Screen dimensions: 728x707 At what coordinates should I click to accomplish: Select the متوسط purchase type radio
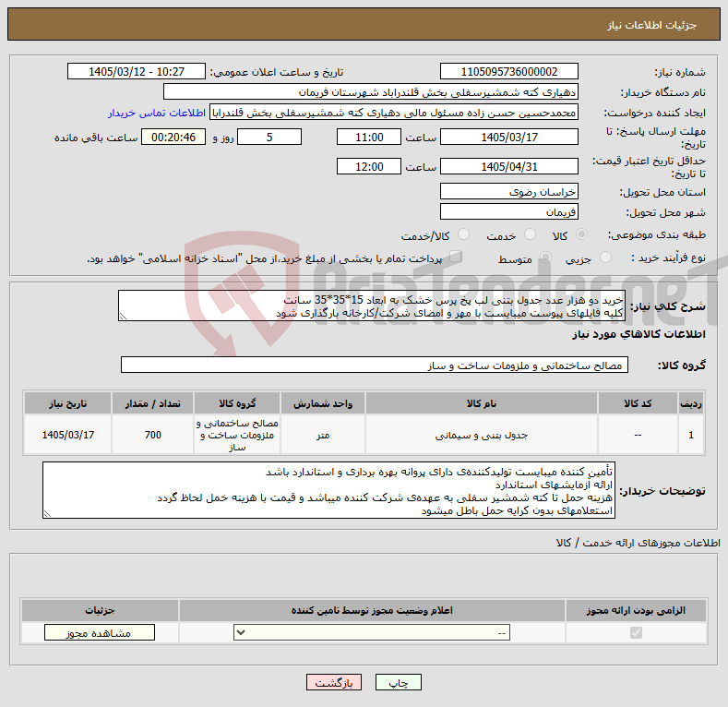point(545,258)
